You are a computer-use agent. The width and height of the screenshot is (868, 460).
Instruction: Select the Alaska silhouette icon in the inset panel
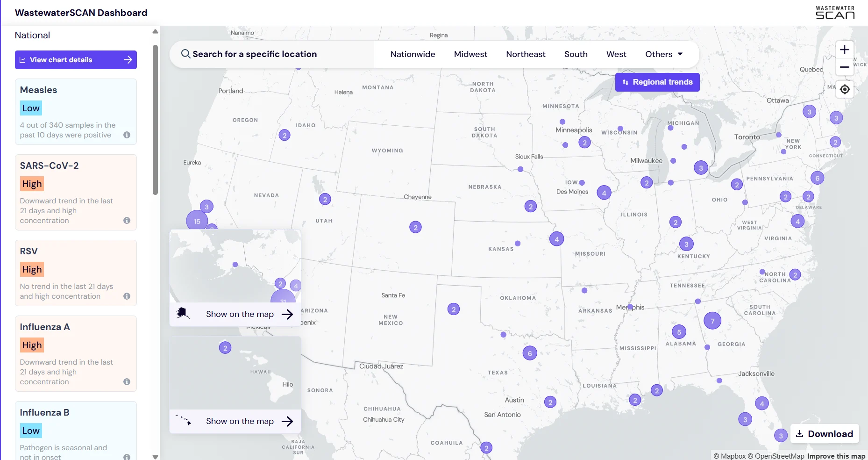[182, 314]
